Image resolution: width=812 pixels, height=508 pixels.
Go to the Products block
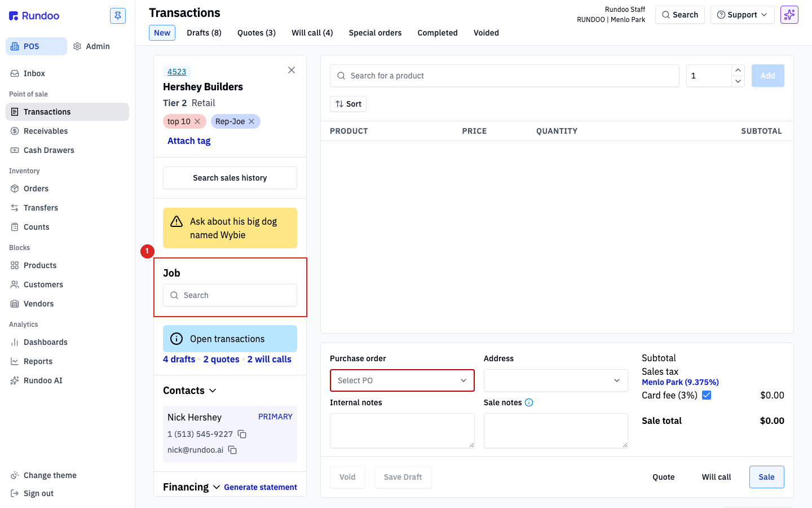click(67, 265)
